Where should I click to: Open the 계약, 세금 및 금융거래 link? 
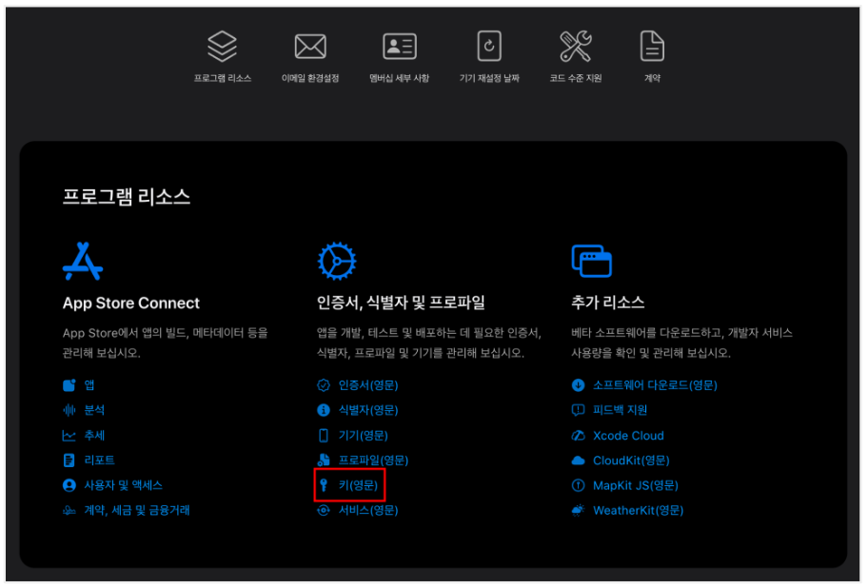point(137,511)
